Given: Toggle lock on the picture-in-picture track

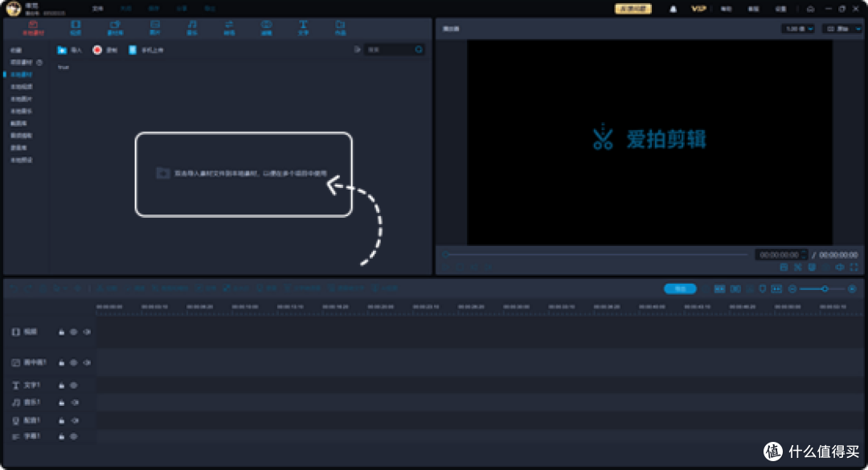Looking at the screenshot, I should click(x=61, y=363).
